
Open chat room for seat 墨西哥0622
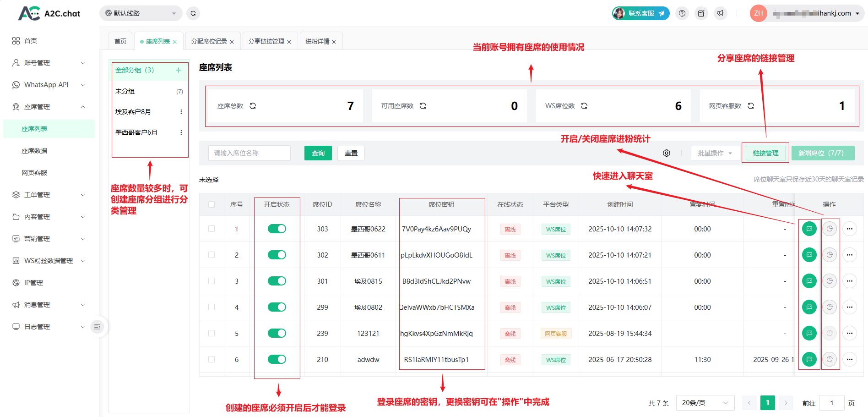809,229
